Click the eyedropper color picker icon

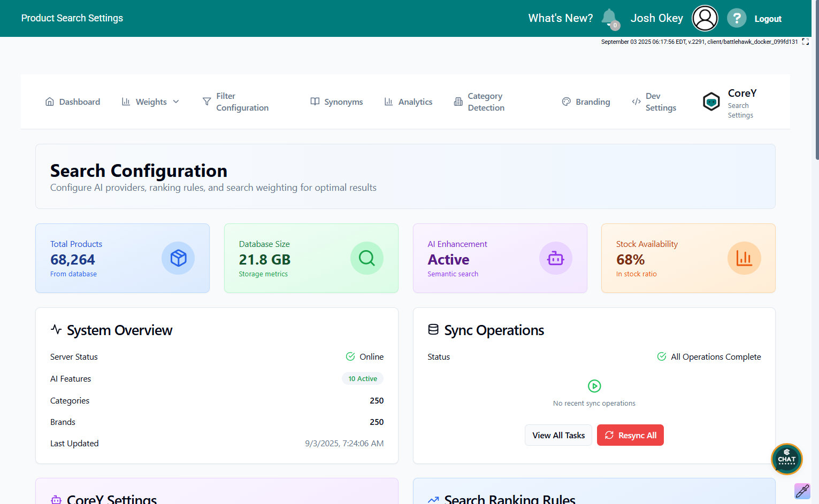pos(802,491)
